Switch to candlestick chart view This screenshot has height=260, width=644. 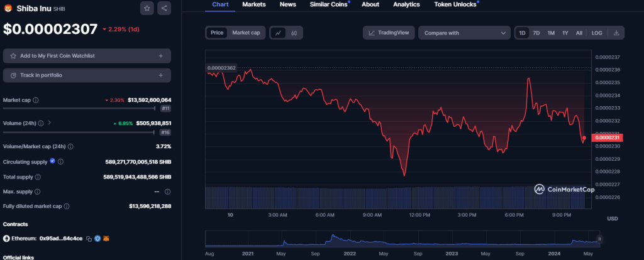(x=293, y=33)
